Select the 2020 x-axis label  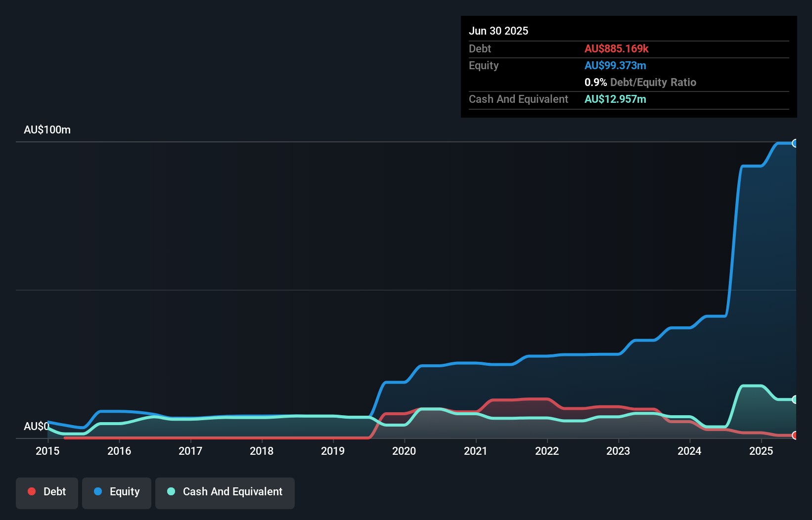point(404,451)
